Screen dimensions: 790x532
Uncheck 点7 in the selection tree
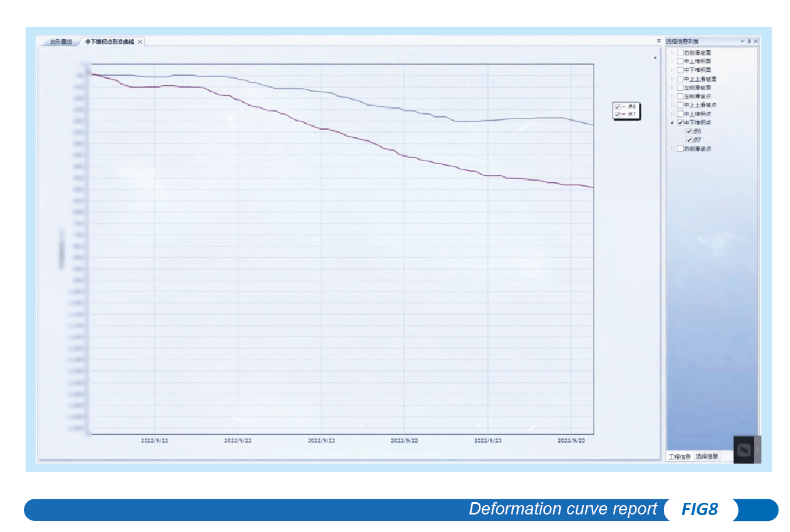point(689,140)
